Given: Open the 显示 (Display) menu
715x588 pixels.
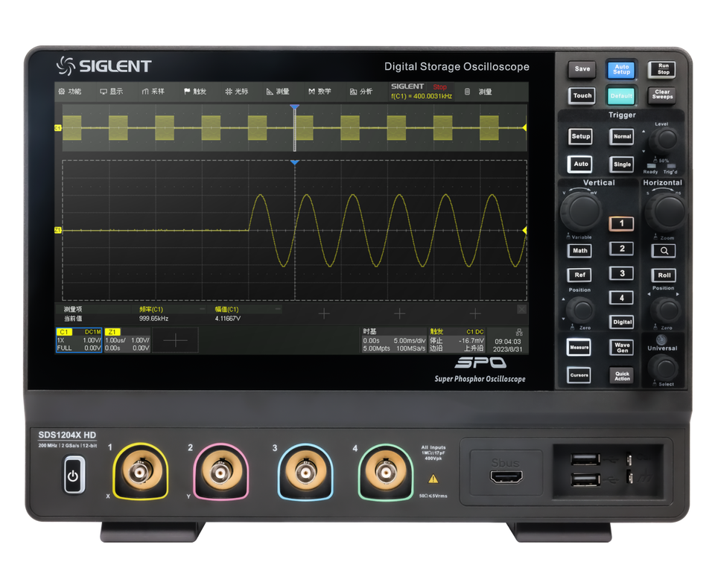Looking at the screenshot, I should tap(111, 92).
